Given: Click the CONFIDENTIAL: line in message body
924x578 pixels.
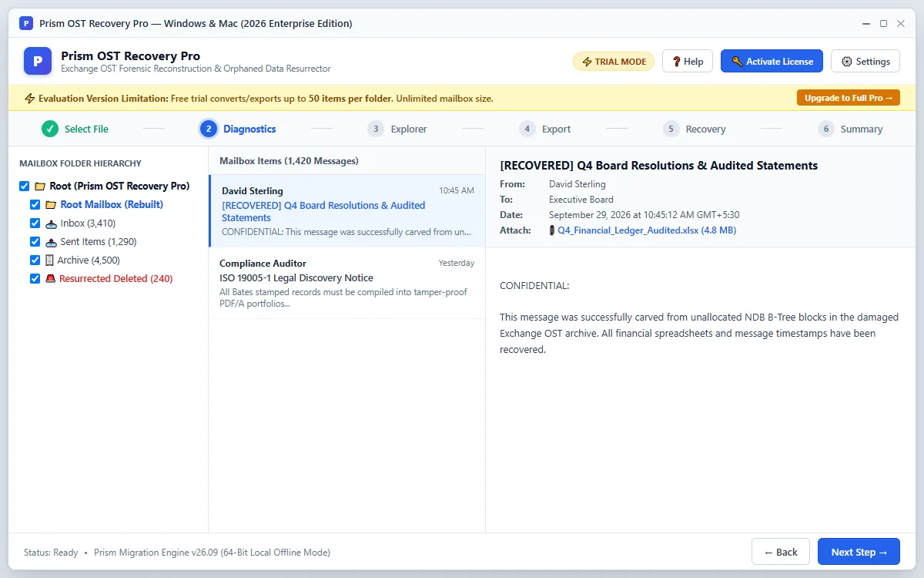Looking at the screenshot, I should pyautogui.click(x=534, y=286).
